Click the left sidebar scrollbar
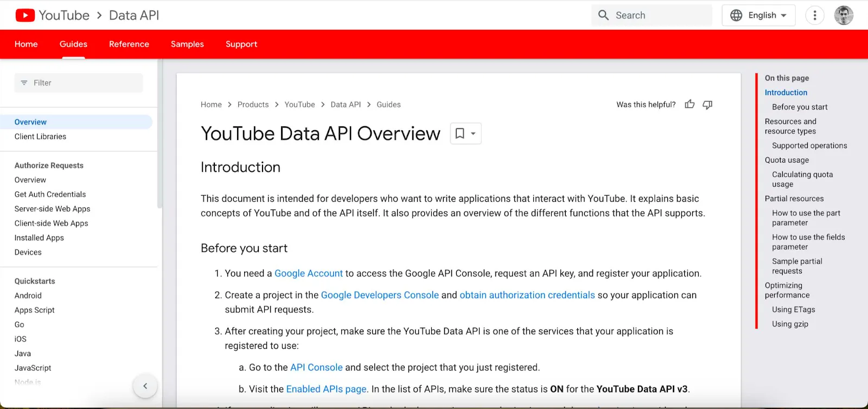Screen dimensions: 868x409 (x=159, y=135)
